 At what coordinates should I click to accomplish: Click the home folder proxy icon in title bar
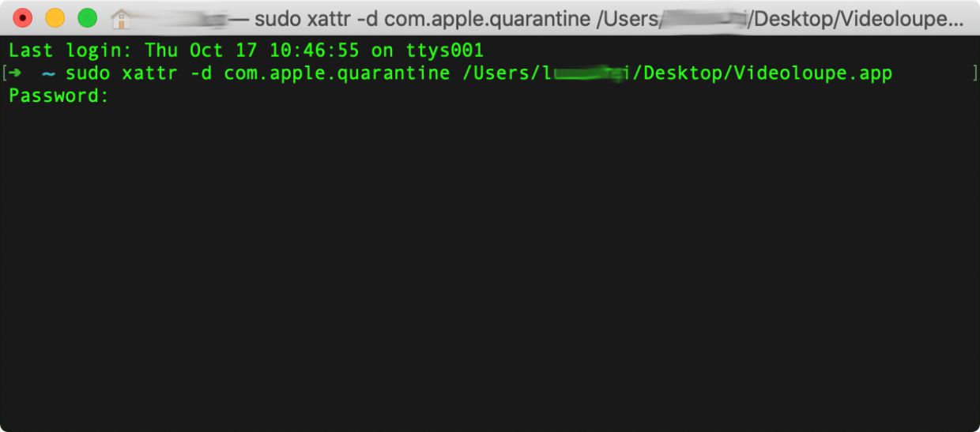coord(121,18)
